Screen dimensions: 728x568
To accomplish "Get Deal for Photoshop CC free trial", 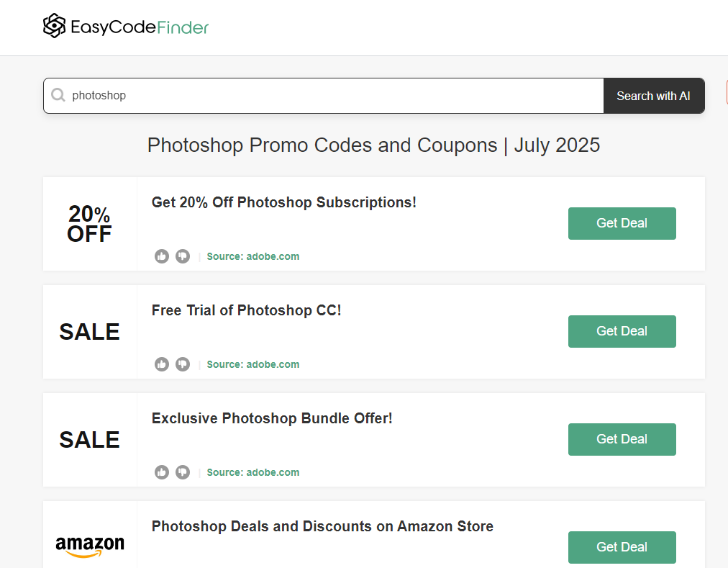I will pyautogui.click(x=622, y=331).
